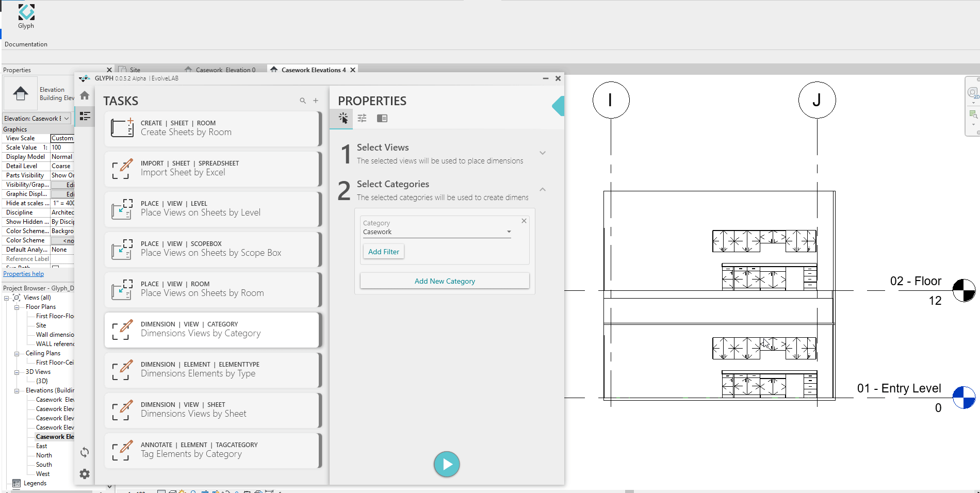Open Place Views on Sheets by Scope Box

click(213, 249)
